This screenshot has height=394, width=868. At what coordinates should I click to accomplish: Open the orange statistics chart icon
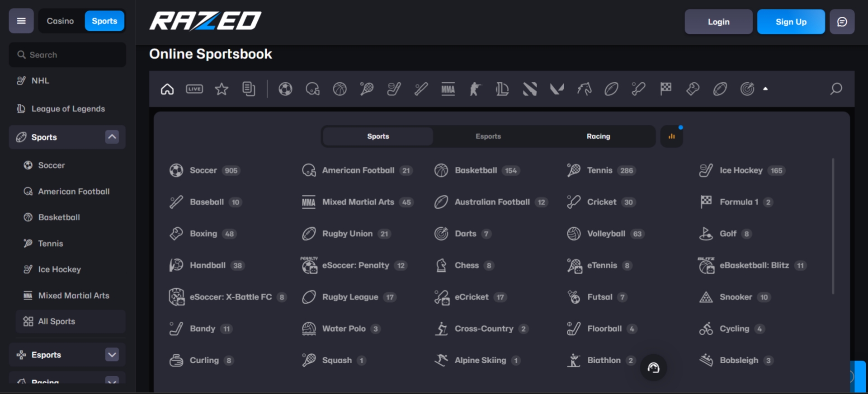coord(671,136)
